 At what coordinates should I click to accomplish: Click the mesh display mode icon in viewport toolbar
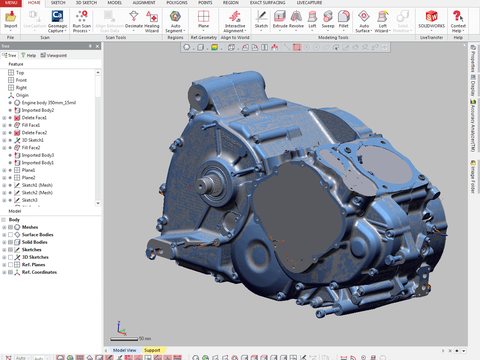pos(187,47)
